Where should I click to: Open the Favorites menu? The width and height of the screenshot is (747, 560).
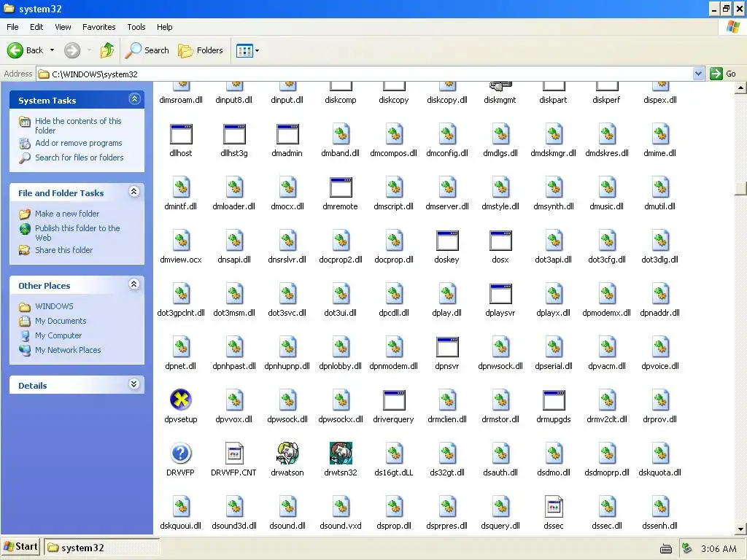pos(99,27)
